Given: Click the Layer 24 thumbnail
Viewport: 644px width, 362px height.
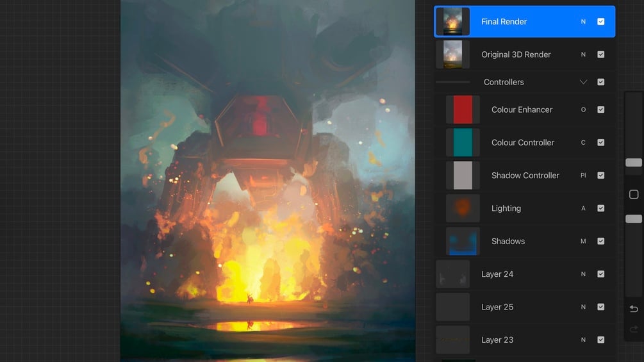Looking at the screenshot, I should [x=452, y=274].
